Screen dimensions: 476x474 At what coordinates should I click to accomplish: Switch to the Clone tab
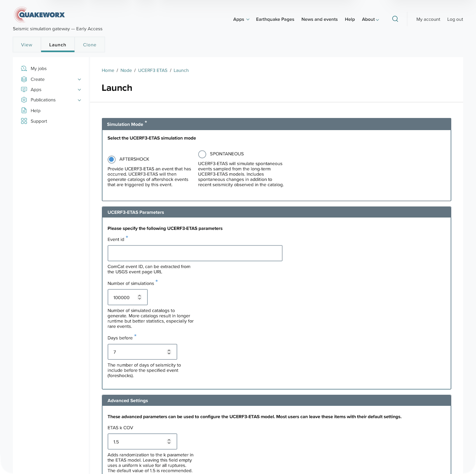pos(89,45)
